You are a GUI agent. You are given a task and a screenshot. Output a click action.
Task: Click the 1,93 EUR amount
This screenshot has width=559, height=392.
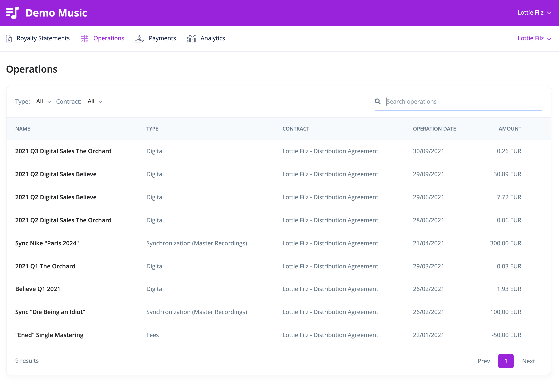[509, 289]
